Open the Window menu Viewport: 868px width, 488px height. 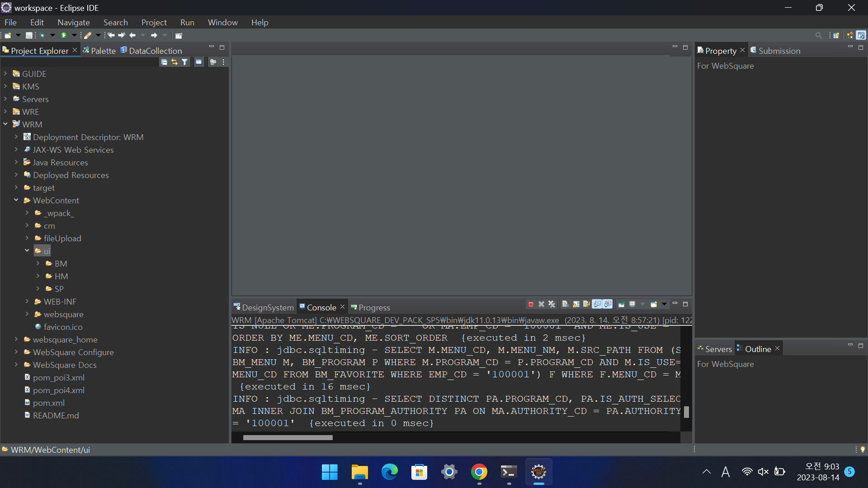(x=222, y=22)
